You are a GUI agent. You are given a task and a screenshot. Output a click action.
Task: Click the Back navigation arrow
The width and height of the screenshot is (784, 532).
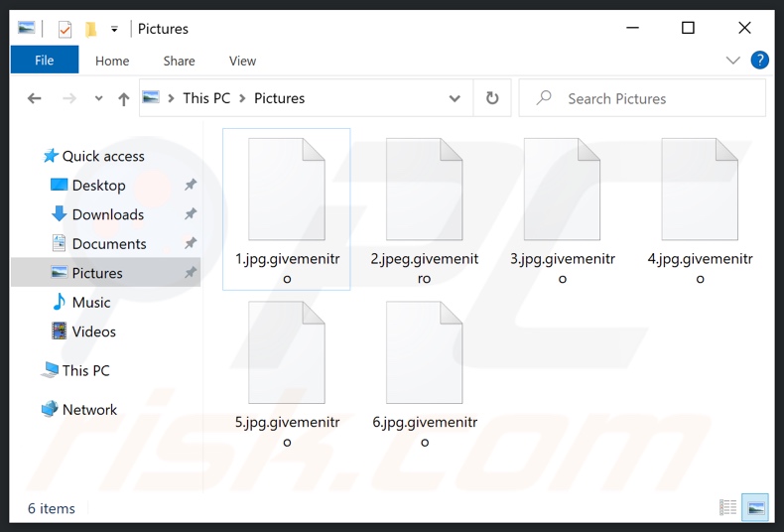pos(35,98)
